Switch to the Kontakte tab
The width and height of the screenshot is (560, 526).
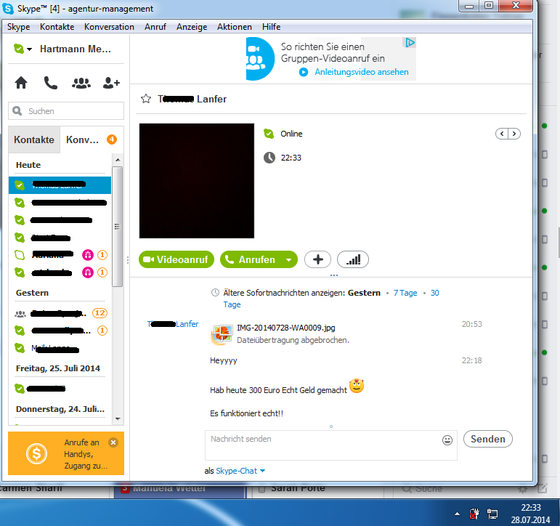pyautogui.click(x=34, y=140)
